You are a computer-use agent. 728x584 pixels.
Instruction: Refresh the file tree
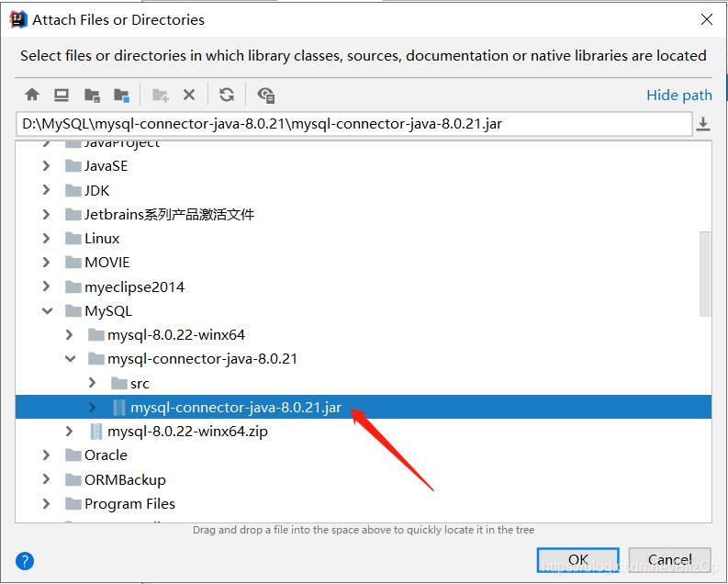[x=227, y=95]
